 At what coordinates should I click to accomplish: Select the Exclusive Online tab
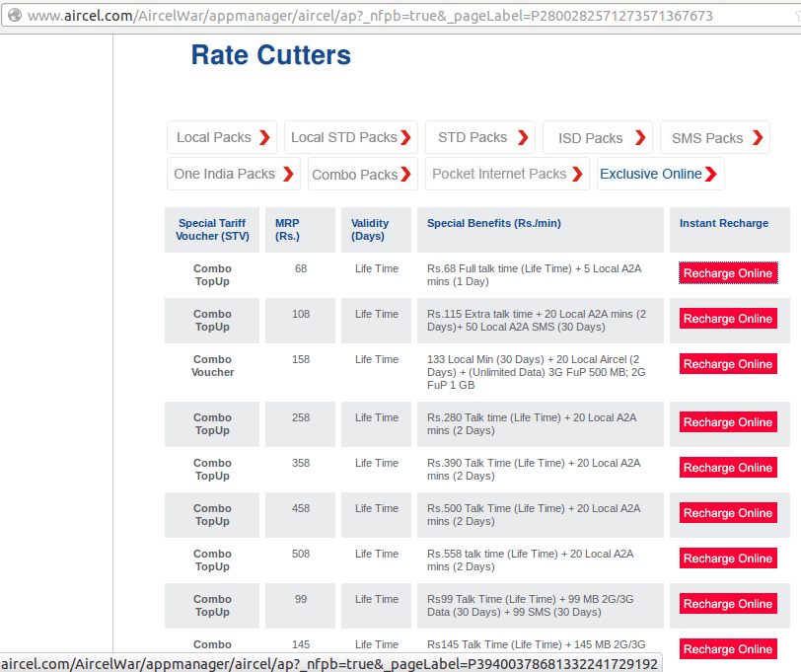[661, 174]
